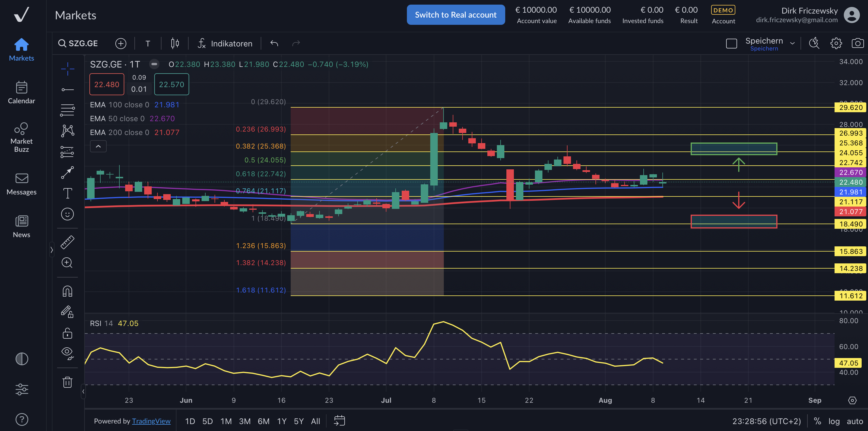Toggle hide all drawings eye icon
Screen dimensions: 868x431
coord(67,353)
